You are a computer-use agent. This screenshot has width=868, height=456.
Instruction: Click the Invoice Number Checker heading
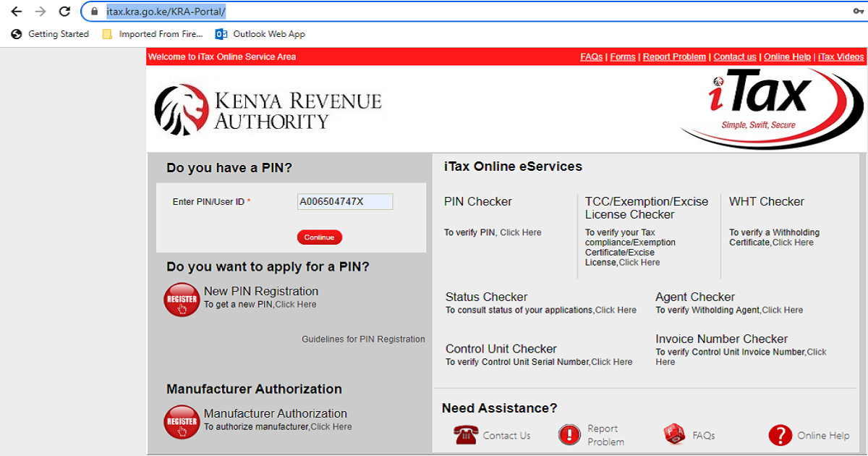[722, 339]
